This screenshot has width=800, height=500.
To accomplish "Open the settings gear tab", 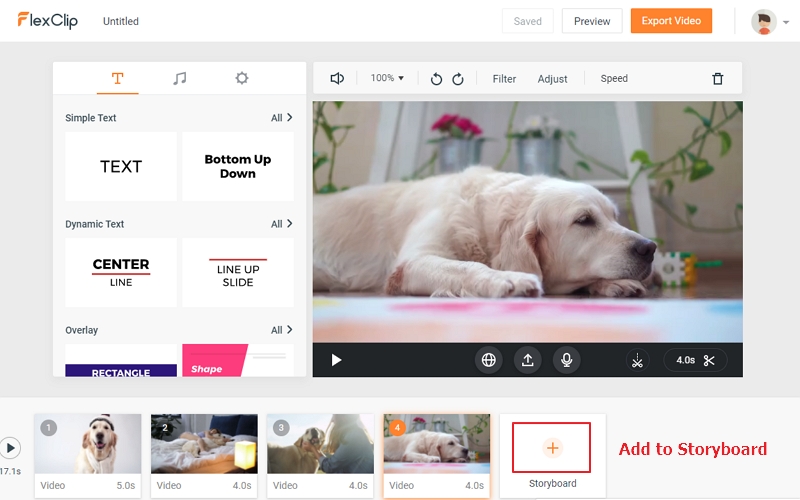I will point(242,78).
